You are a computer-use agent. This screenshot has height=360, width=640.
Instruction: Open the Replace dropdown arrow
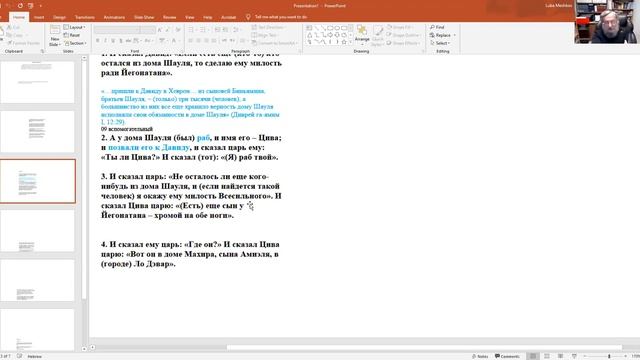[x=454, y=35]
